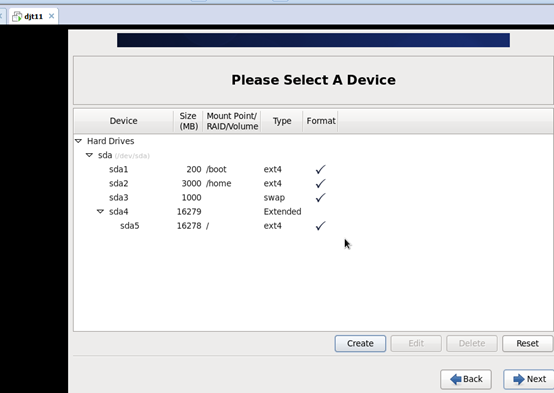The image size is (554, 393).
Task: Collapse the sda drive node
Action: [x=89, y=155]
